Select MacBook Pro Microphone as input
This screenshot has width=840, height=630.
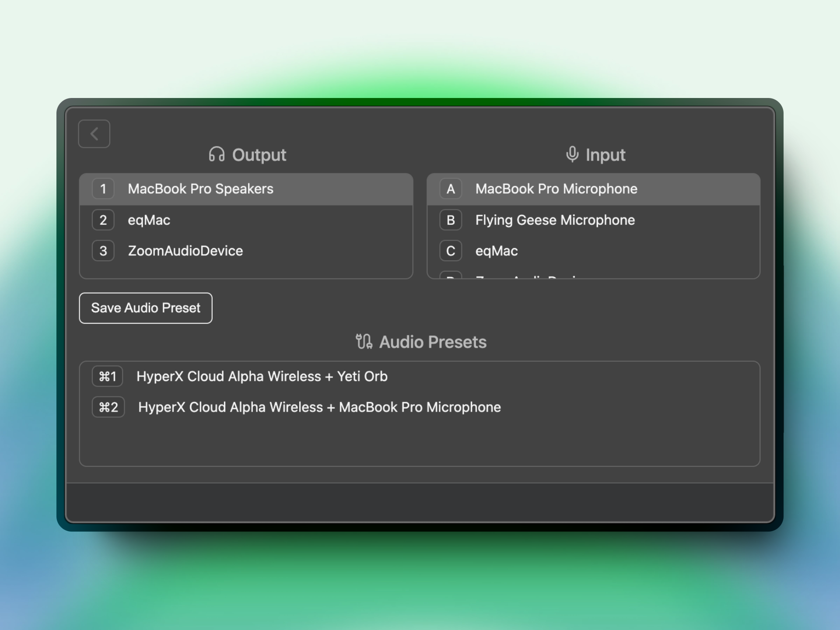click(x=556, y=189)
